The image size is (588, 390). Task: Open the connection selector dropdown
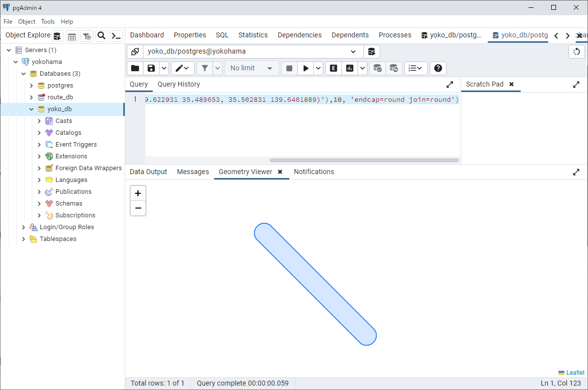pyautogui.click(x=353, y=52)
